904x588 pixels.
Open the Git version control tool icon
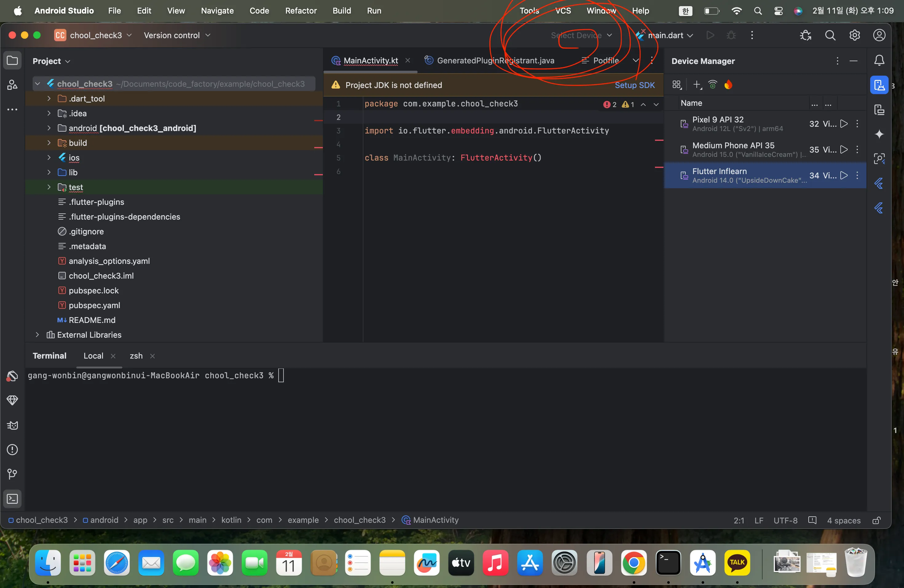12,474
